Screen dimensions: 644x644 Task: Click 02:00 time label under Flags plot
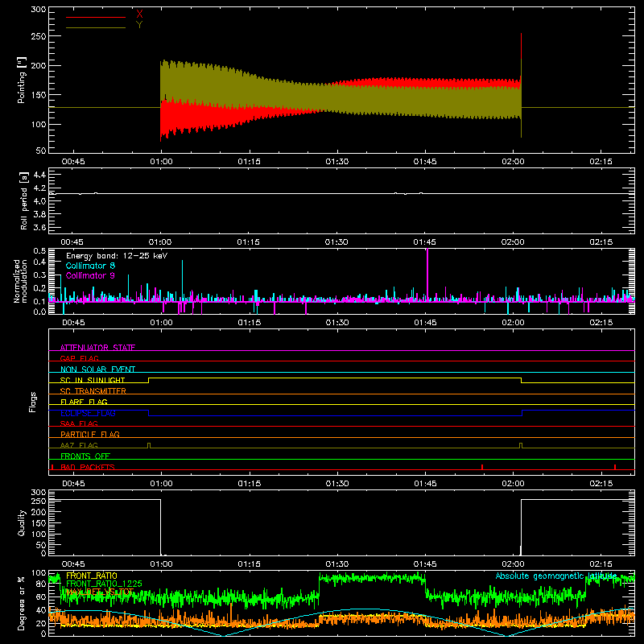(513, 484)
